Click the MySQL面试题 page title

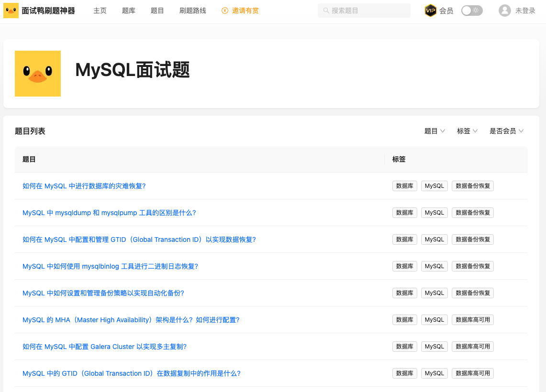click(133, 70)
